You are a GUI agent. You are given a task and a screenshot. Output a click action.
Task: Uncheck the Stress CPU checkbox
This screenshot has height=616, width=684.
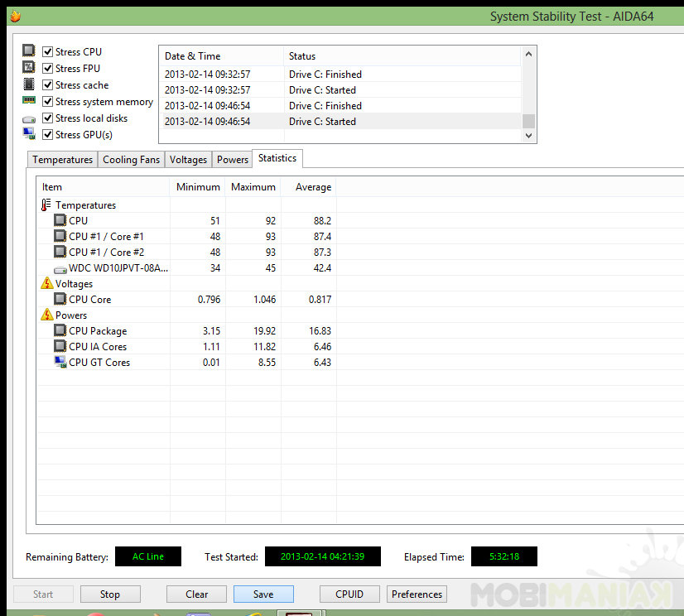tap(47, 51)
